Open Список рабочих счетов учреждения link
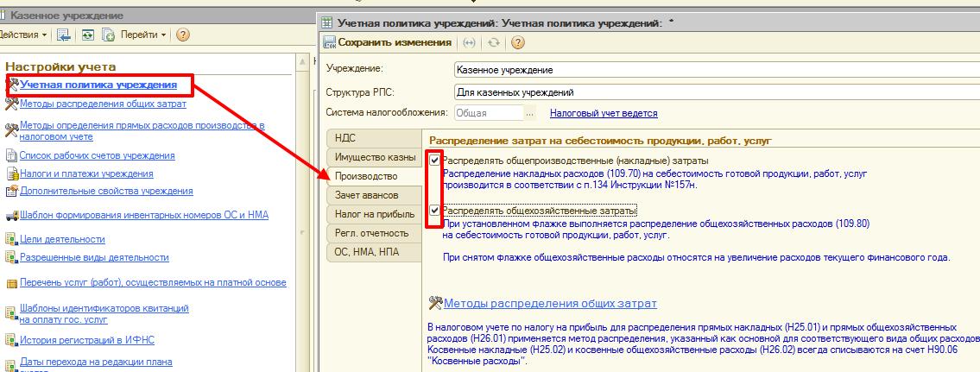The image size is (980, 372). [97, 155]
